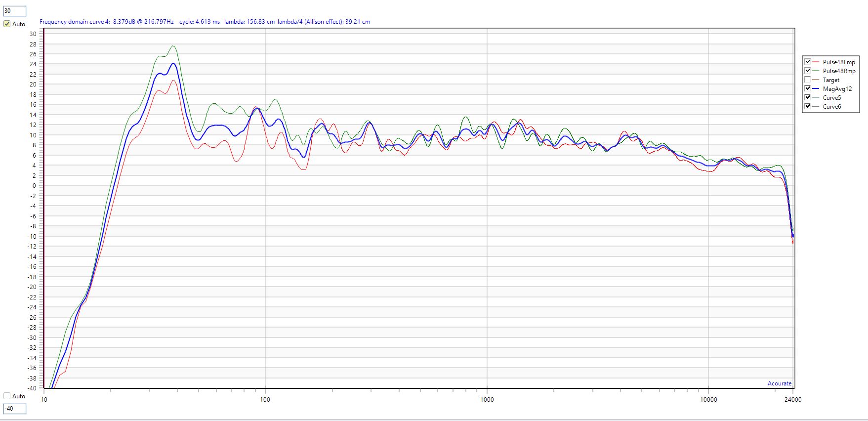The width and height of the screenshot is (868, 421).
Task: Click the upper limit field showing 30
Action: coord(14,11)
